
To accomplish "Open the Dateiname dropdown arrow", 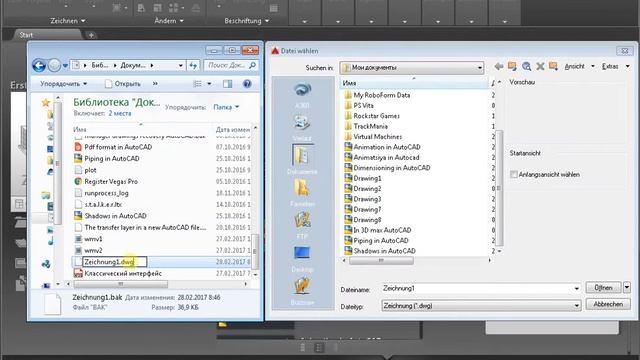I will point(576,289).
